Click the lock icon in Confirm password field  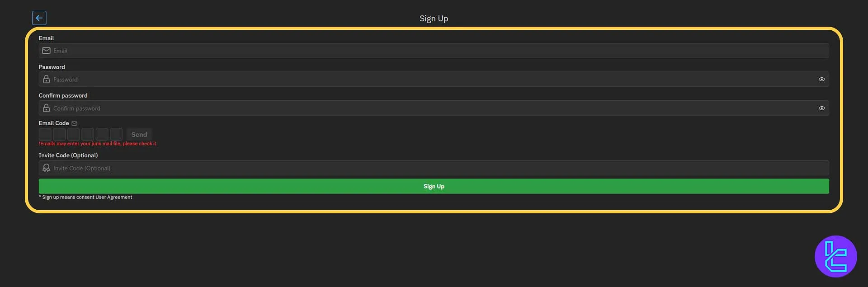tap(46, 108)
